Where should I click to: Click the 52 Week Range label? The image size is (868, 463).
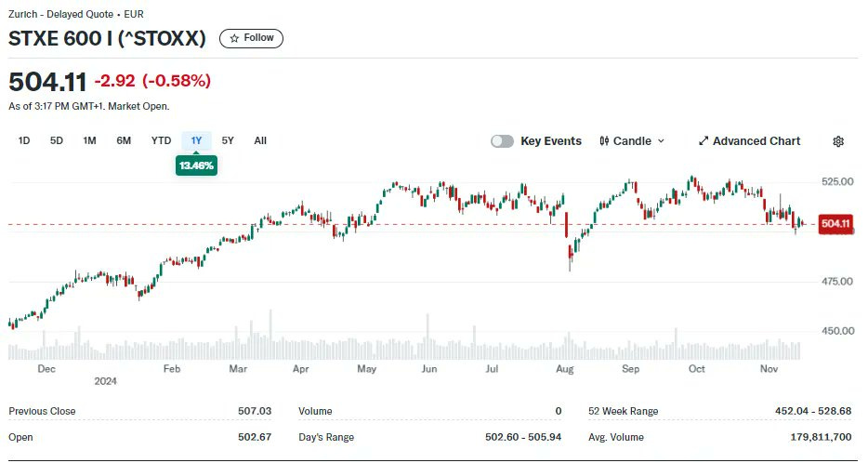point(624,411)
